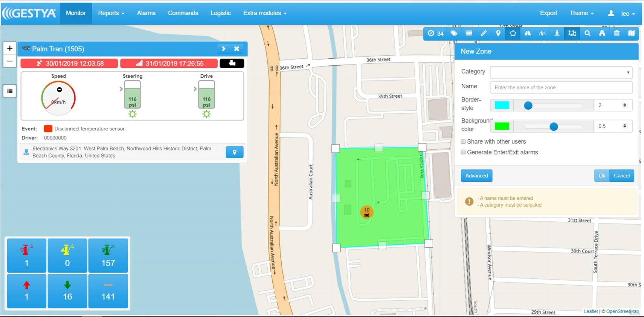Click the polygon zone tool in map toolbar

pyautogui.click(x=513, y=34)
